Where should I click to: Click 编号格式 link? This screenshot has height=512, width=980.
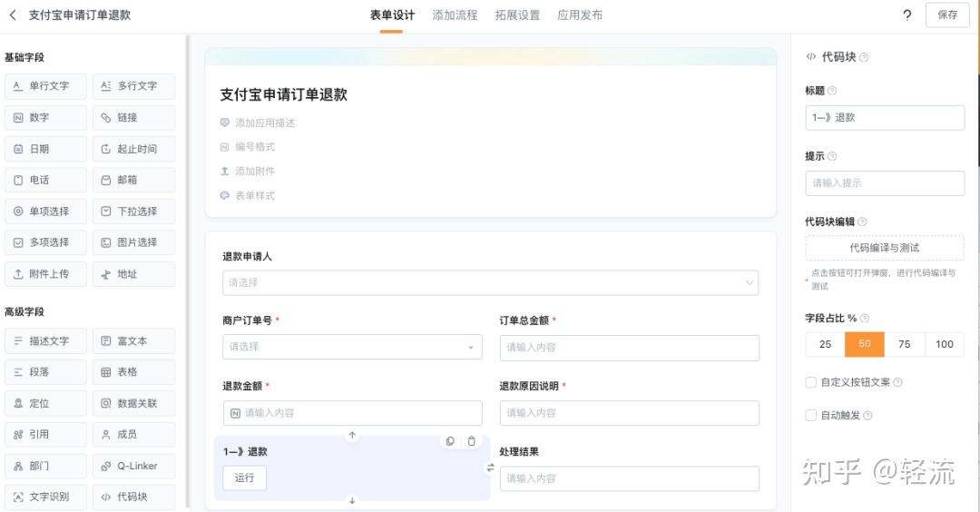(x=254, y=147)
